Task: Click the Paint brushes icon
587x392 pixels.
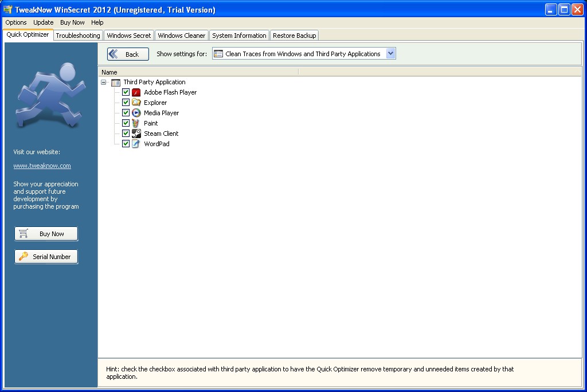Action: 135,123
